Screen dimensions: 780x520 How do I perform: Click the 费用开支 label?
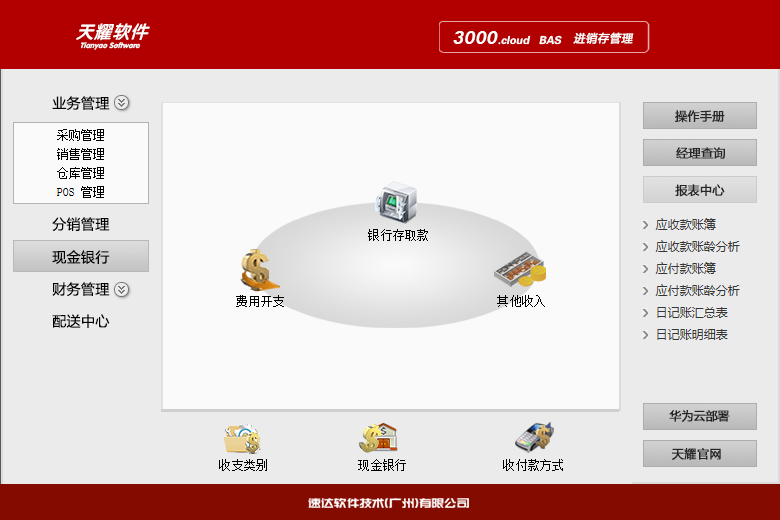[260, 302]
